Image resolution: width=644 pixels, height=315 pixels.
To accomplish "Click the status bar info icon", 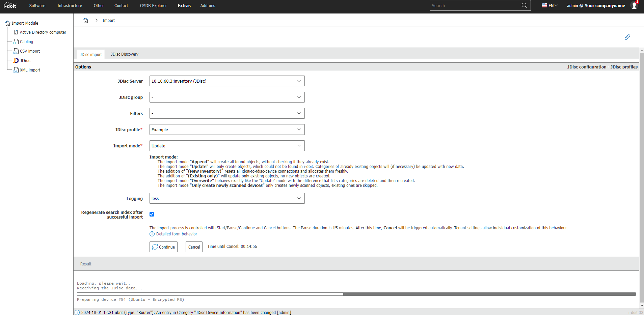I will coord(77,312).
